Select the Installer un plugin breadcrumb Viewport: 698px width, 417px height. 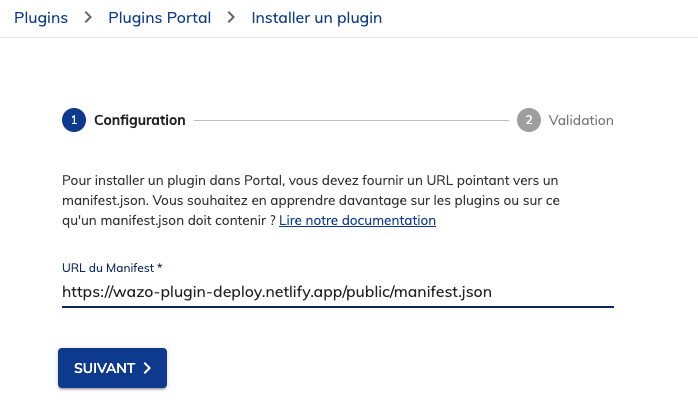[x=317, y=18]
